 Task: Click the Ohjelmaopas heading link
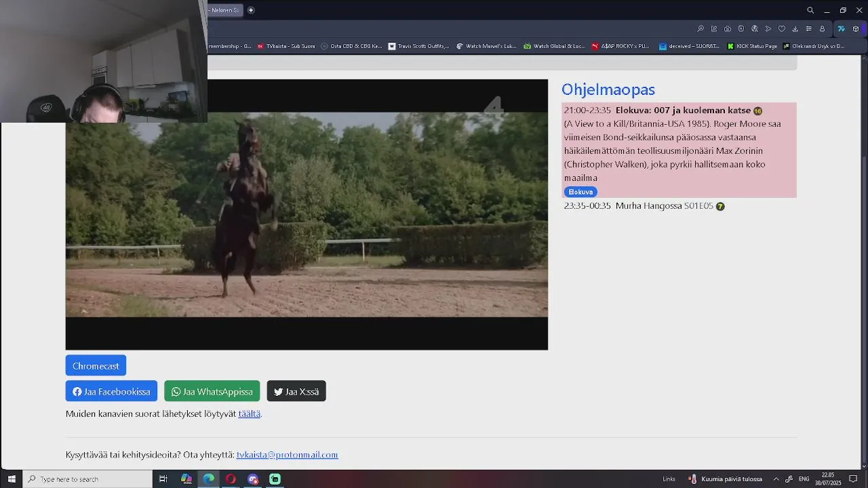point(608,89)
